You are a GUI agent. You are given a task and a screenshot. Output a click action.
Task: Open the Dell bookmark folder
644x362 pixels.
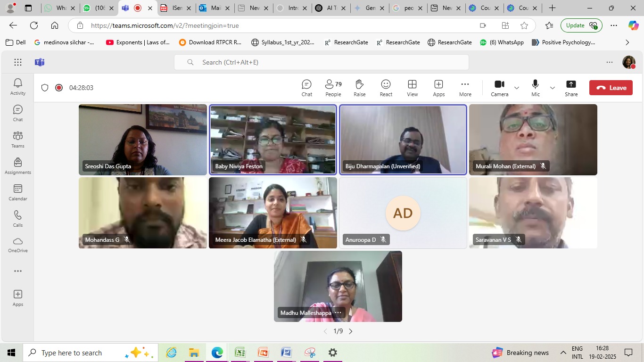[16, 42]
